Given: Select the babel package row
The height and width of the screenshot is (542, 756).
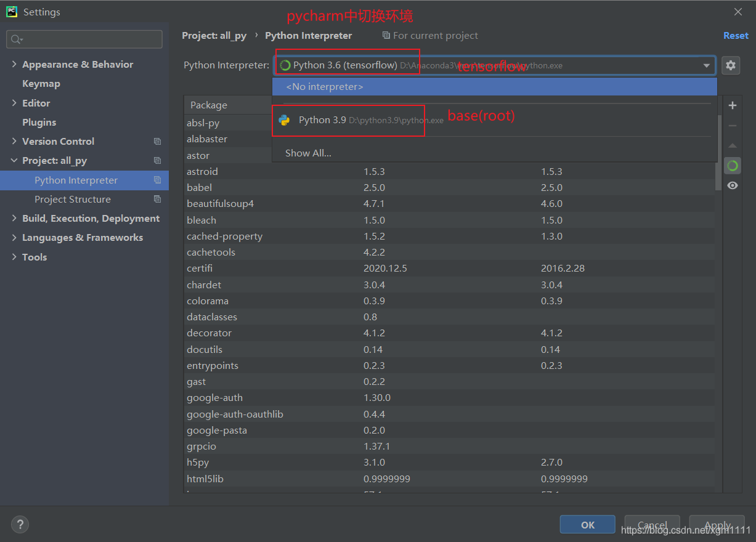Looking at the screenshot, I should point(450,188).
